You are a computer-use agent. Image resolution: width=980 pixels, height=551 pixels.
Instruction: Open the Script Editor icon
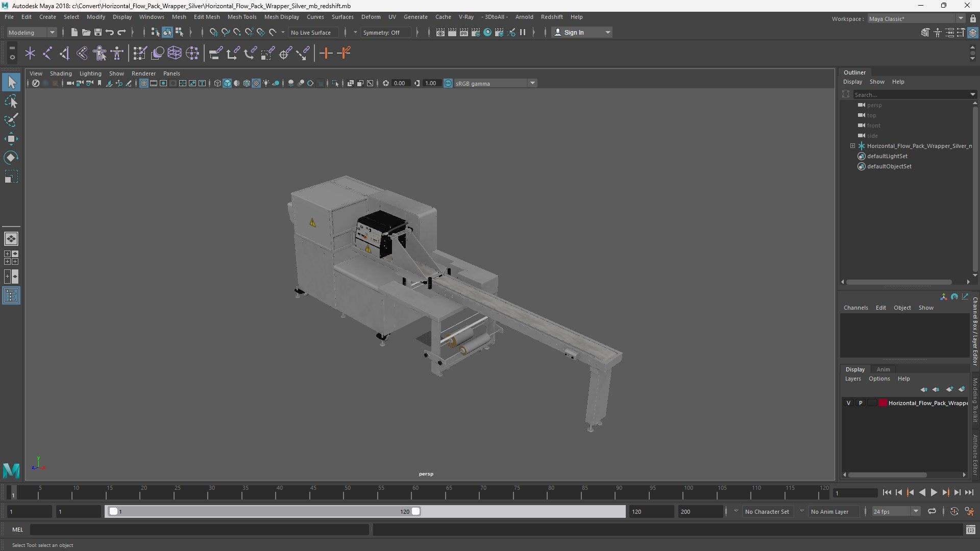(x=970, y=530)
